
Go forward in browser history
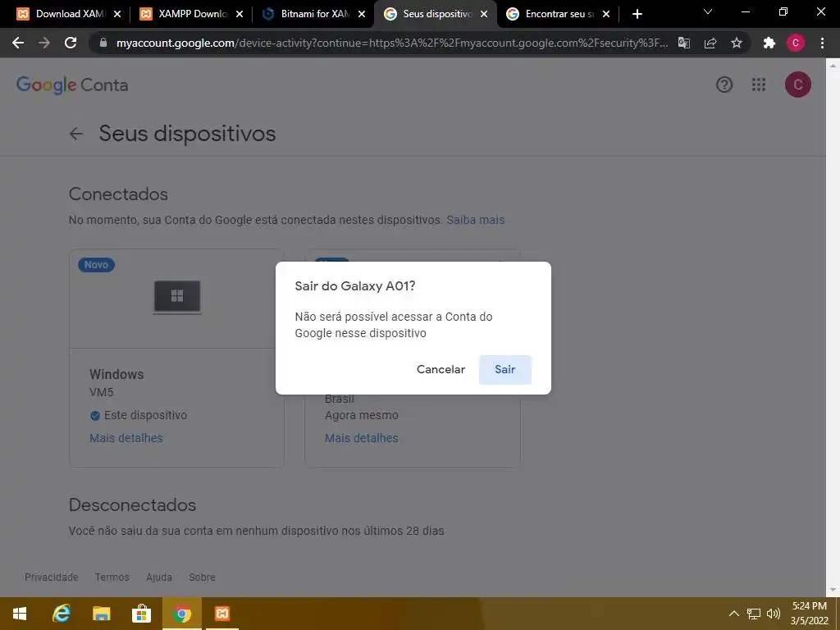pos(44,43)
